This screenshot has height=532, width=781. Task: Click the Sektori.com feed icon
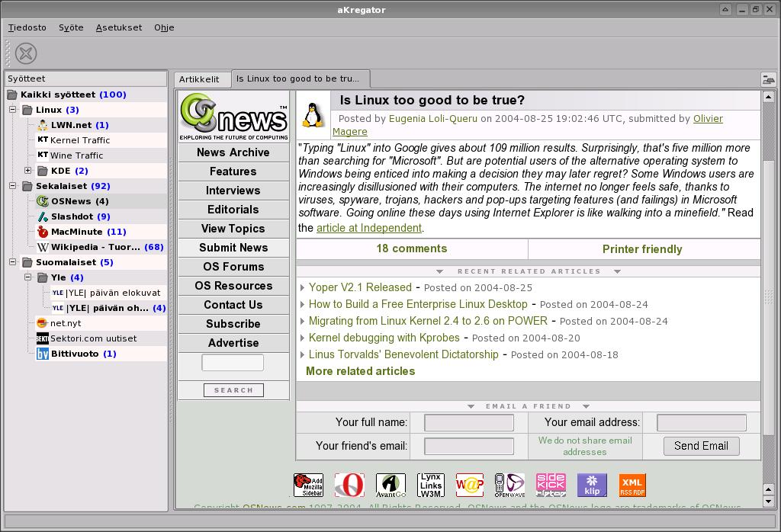click(x=43, y=338)
